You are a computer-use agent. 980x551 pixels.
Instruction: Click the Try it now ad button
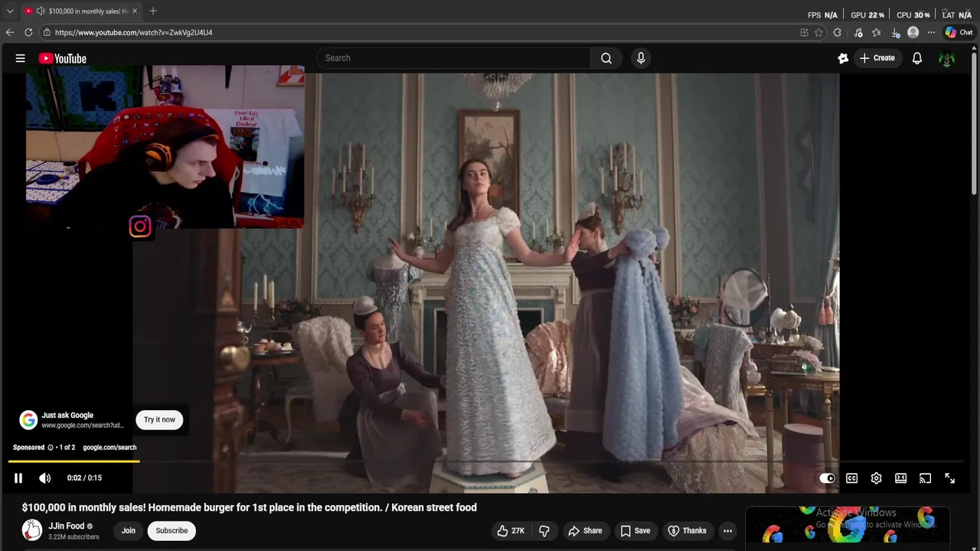tap(159, 419)
